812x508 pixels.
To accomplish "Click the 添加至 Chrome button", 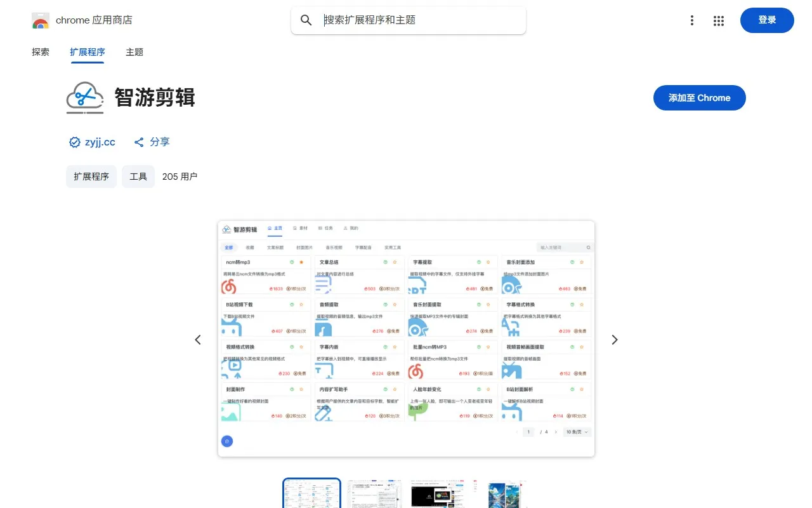I will [x=699, y=98].
